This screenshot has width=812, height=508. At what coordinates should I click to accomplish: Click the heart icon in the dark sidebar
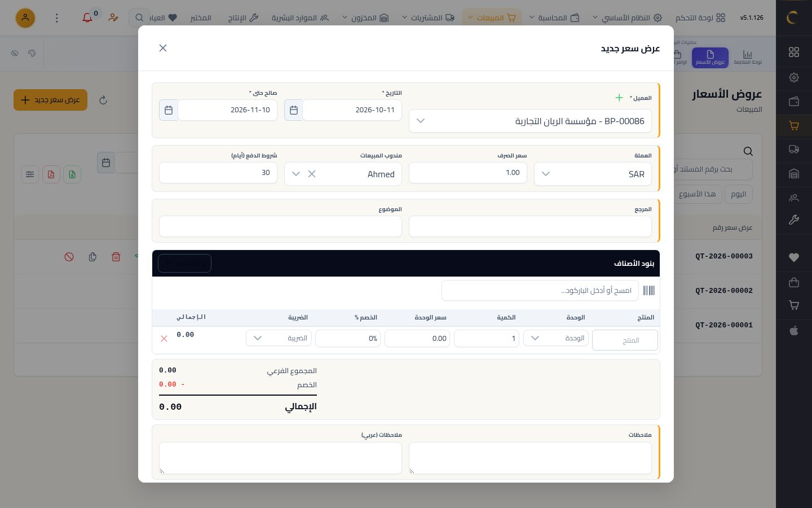coord(794,257)
